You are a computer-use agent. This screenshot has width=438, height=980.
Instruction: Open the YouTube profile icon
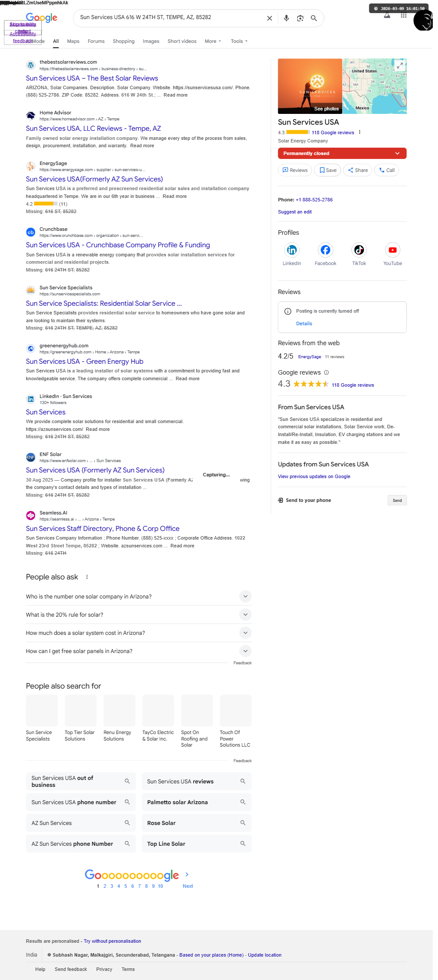(x=393, y=250)
